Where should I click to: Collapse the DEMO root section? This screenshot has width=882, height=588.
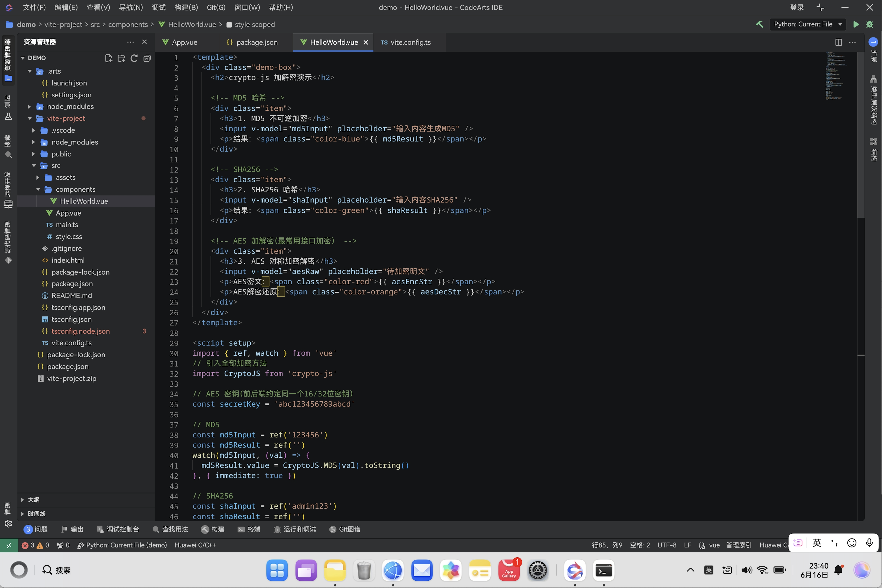[22, 58]
